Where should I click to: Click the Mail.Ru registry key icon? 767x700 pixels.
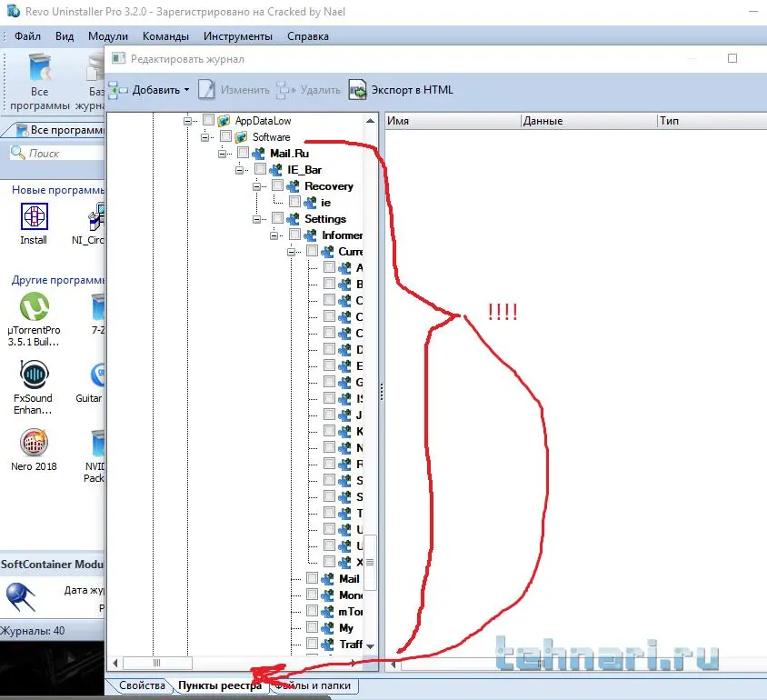click(258, 153)
